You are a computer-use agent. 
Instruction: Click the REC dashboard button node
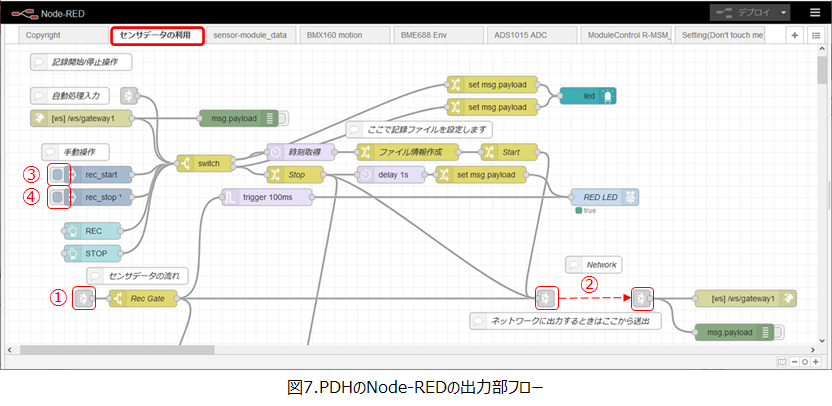coord(74,230)
